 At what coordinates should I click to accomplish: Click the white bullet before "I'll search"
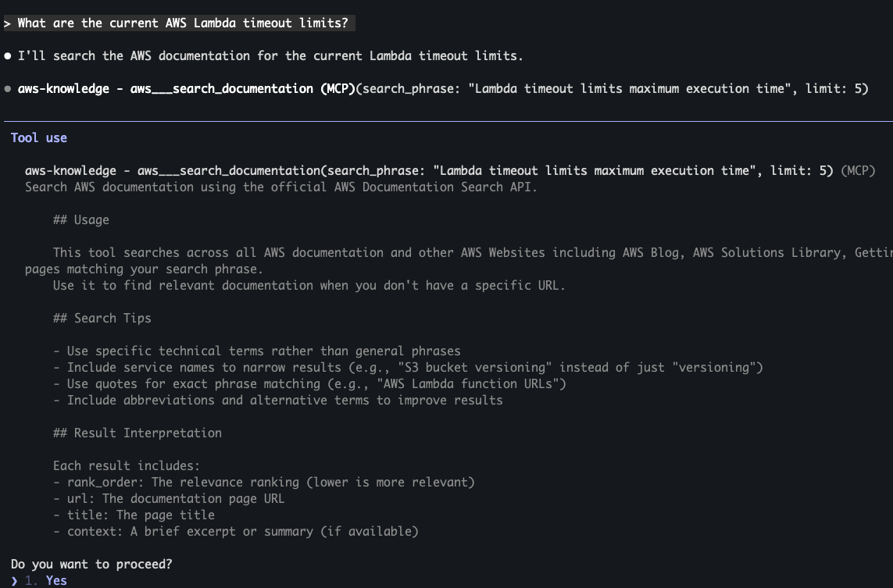(8, 56)
